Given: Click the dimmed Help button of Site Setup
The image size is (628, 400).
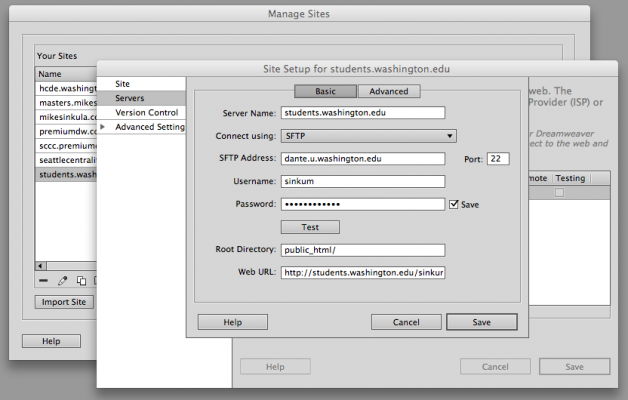Looking at the screenshot, I should click(x=275, y=367).
